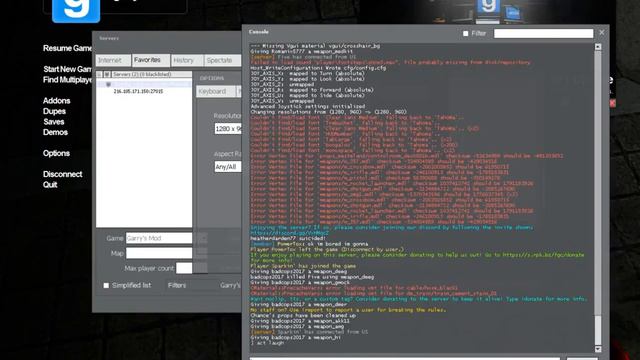Click console line 'heatherdanden77 suicided!'
Image resolution: width=640 pixels, height=360 pixels.
(x=288, y=238)
